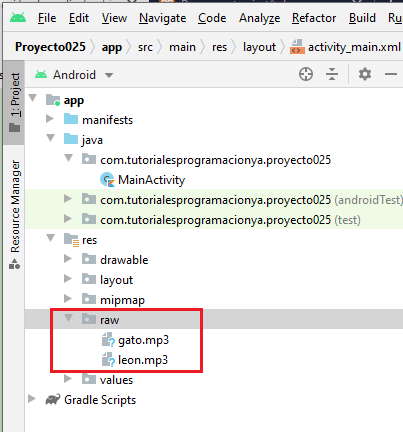The height and width of the screenshot is (432, 403).
Task: Click the activity_main.xml file icon in breadcrumb
Action: point(297,47)
